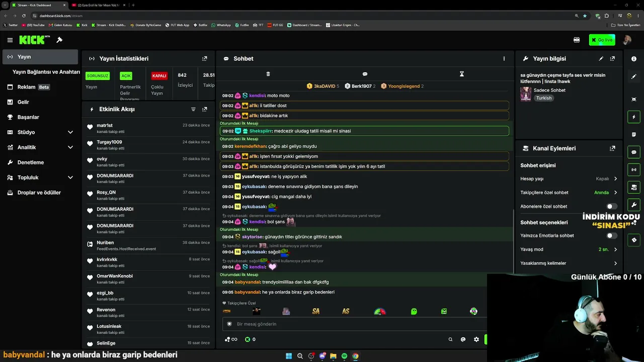The height and width of the screenshot is (362, 644).
Task: Click matr1st in the activity feed
Action: (105, 125)
